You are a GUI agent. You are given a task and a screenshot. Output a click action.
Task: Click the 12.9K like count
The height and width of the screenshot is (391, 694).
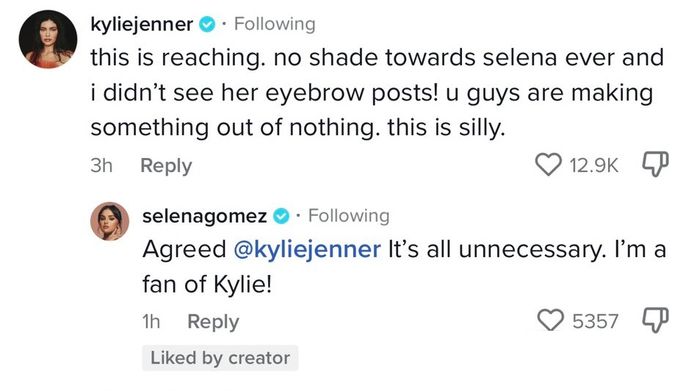point(594,165)
